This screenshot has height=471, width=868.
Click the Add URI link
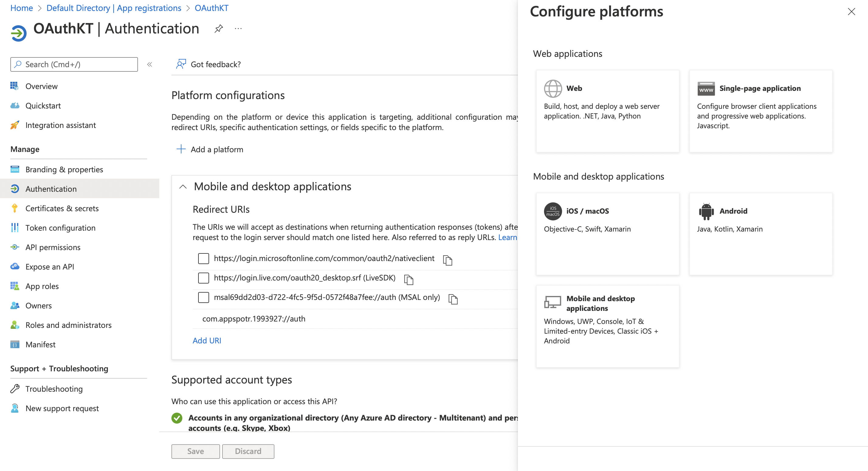pyautogui.click(x=207, y=341)
